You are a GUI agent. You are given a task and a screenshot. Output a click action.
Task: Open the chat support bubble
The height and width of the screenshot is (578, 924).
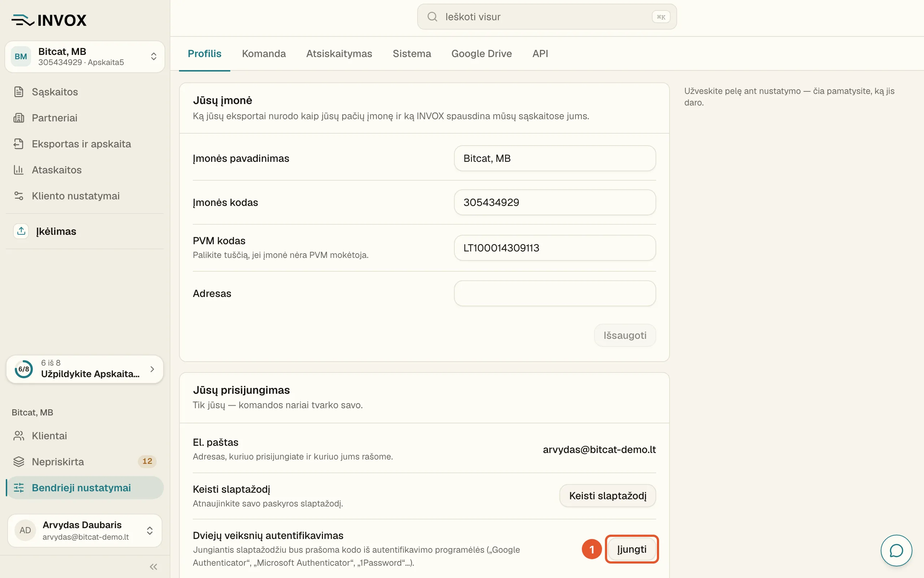click(896, 551)
